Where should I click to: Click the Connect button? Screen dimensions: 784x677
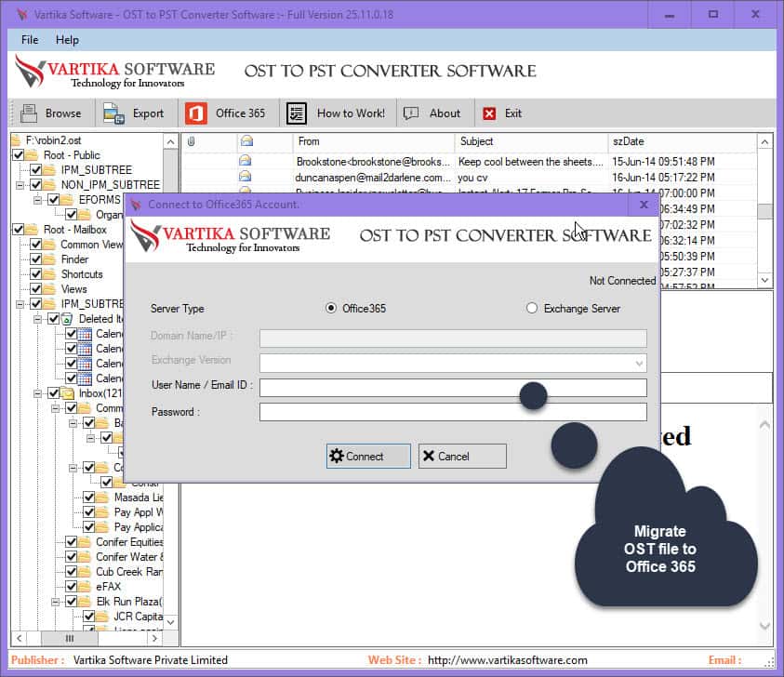click(368, 456)
